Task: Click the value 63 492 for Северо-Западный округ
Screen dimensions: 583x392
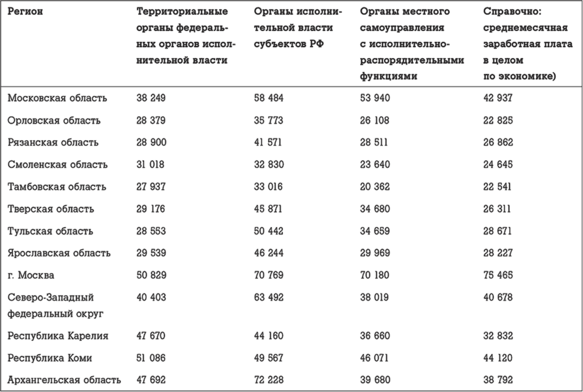Action: [269, 298]
